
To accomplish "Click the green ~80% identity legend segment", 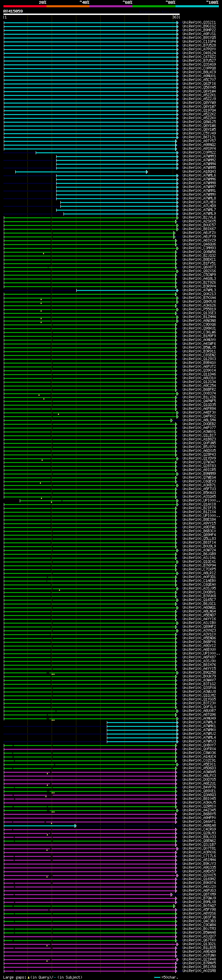I will [154, 6].
